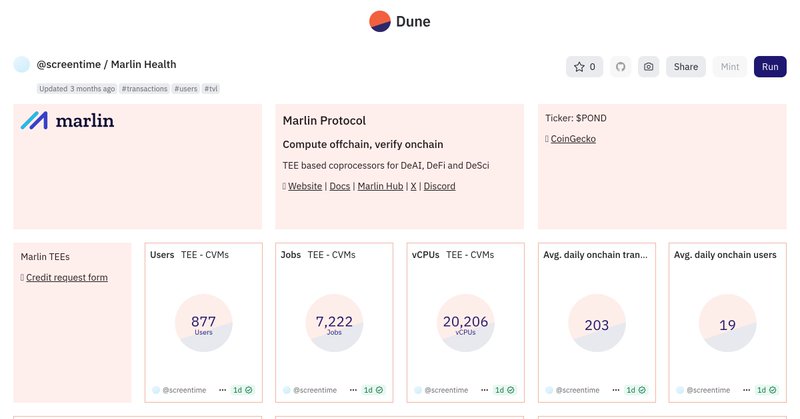Open the Dune logo home link
The width and height of the screenshot is (800, 419).
pyautogui.click(x=400, y=21)
